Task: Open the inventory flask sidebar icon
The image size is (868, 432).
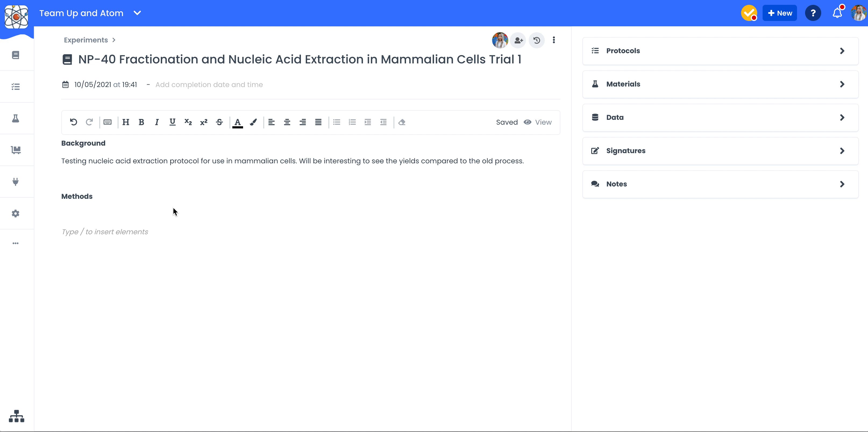Action: pos(16,118)
